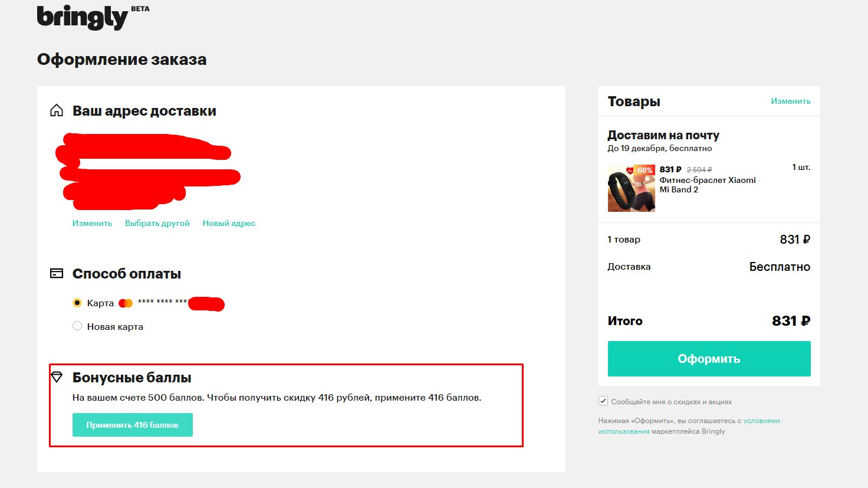
Task: Apply bonus with Применить 416 баллов button
Action: (133, 425)
